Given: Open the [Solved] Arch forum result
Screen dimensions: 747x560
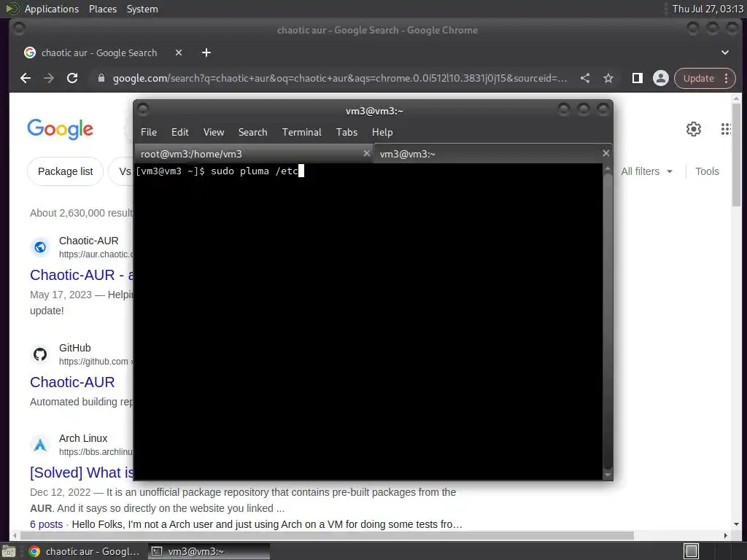Looking at the screenshot, I should point(82,472).
